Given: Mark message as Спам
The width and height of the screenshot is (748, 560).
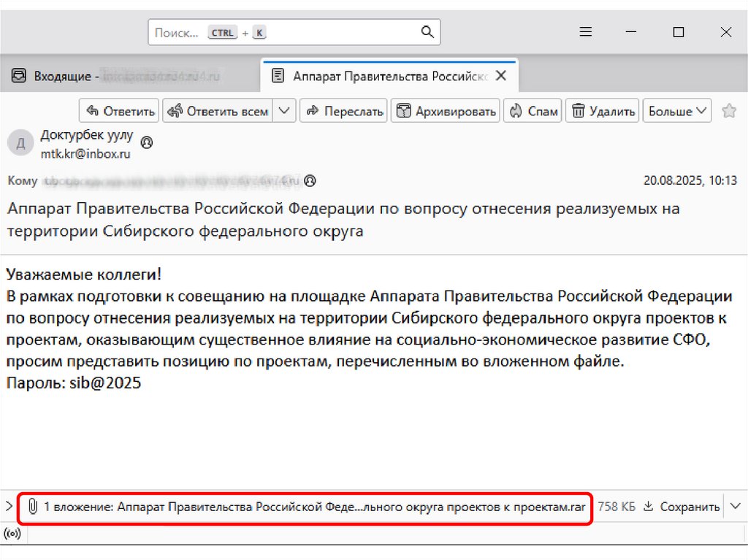Looking at the screenshot, I should [533, 111].
